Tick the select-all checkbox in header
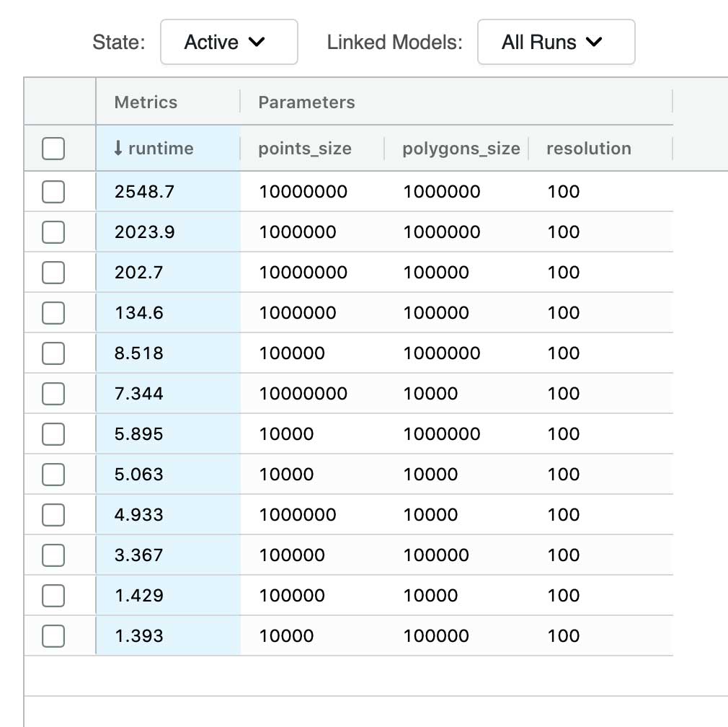 [x=53, y=149]
